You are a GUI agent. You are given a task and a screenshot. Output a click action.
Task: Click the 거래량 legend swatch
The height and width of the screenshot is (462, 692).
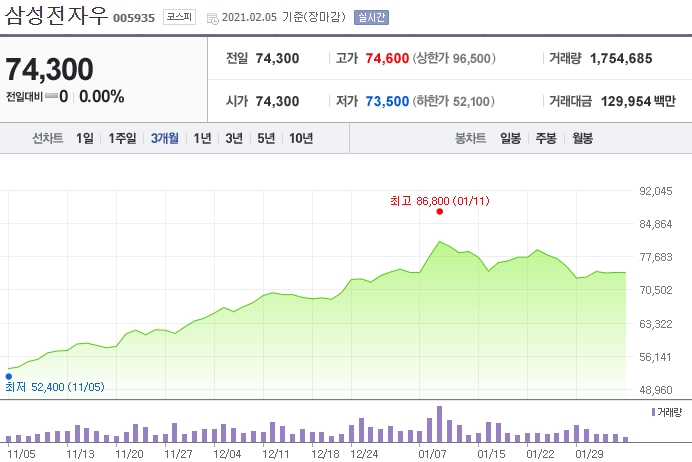[x=654, y=412]
